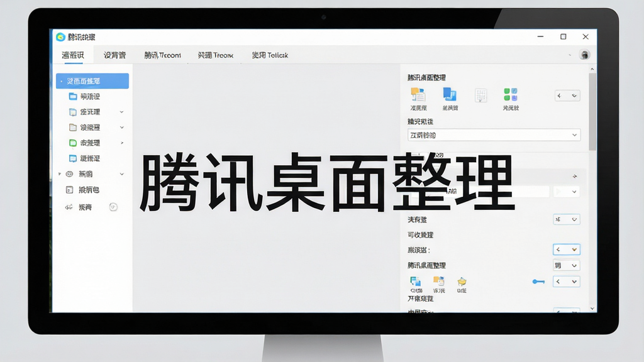Open the dropdown beside the blue key-shaped slider
Screen dimensions: 644x362
point(567,282)
